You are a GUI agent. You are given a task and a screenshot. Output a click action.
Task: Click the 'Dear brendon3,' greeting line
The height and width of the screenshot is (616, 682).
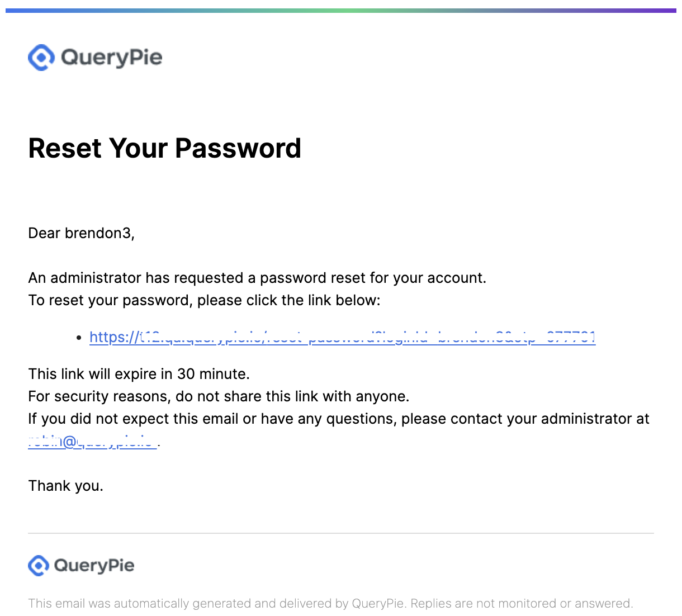[x=82, y=233]
